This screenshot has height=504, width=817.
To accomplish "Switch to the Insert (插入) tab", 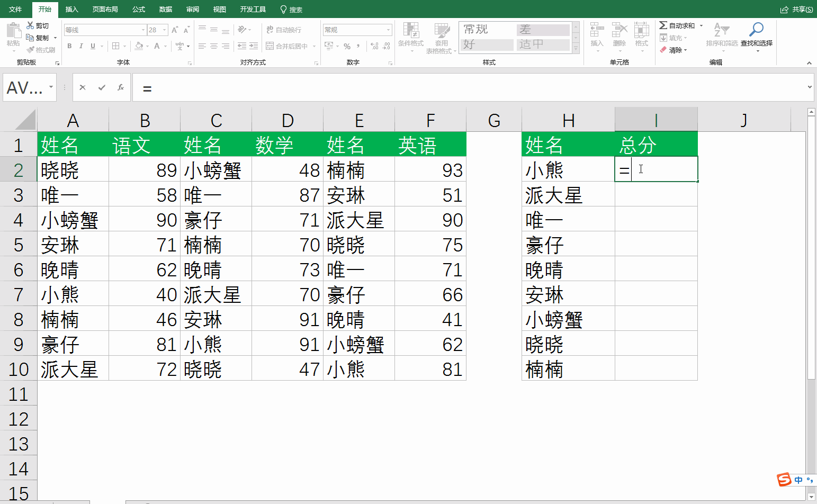I will tap(71, 9).
